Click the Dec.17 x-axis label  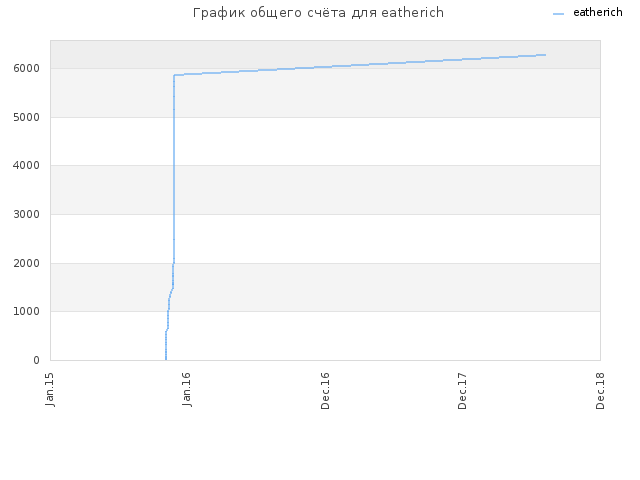pos(462,391)
